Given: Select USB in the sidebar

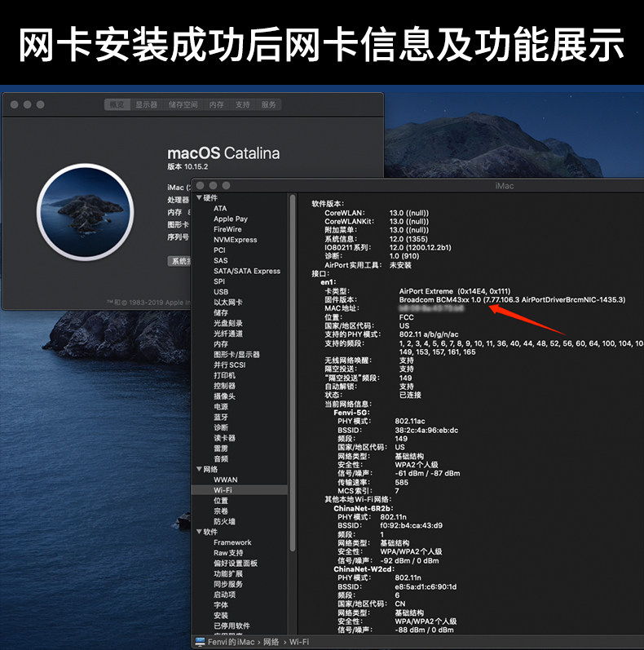Looking at the screenshot, I should click(x=221, y=292).
